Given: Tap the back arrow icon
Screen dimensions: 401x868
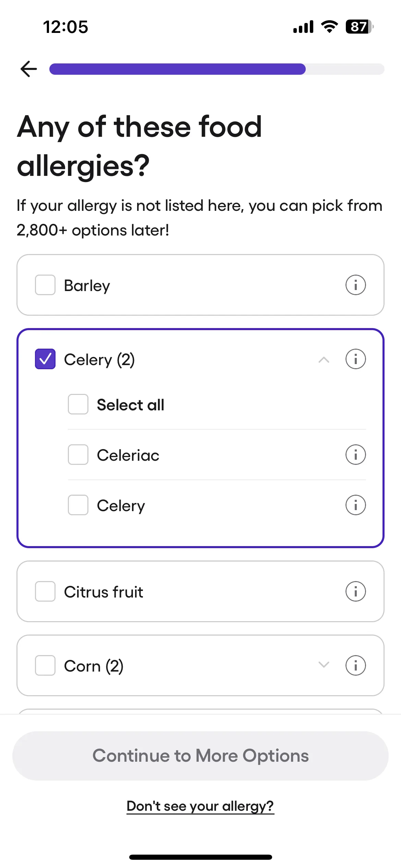Looking at the screenshot, I should pos(29,69).
